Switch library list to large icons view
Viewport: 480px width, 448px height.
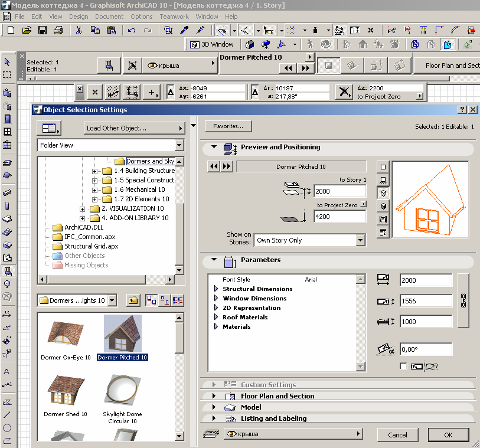[x=152, y=300]
